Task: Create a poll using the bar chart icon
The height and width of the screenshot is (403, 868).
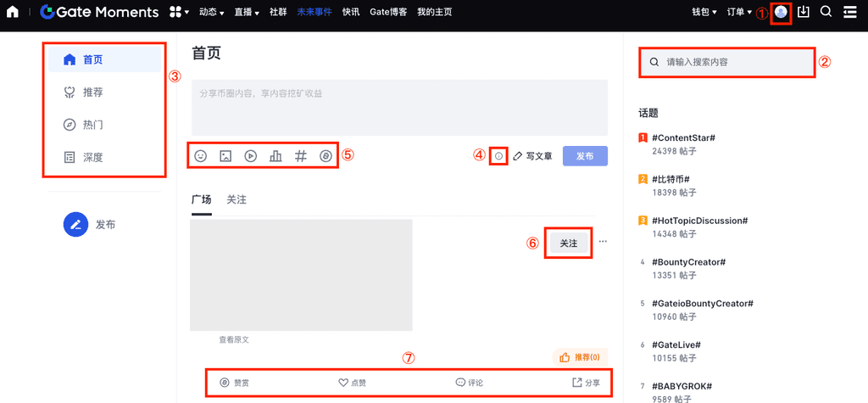Action: coord(275,156)
